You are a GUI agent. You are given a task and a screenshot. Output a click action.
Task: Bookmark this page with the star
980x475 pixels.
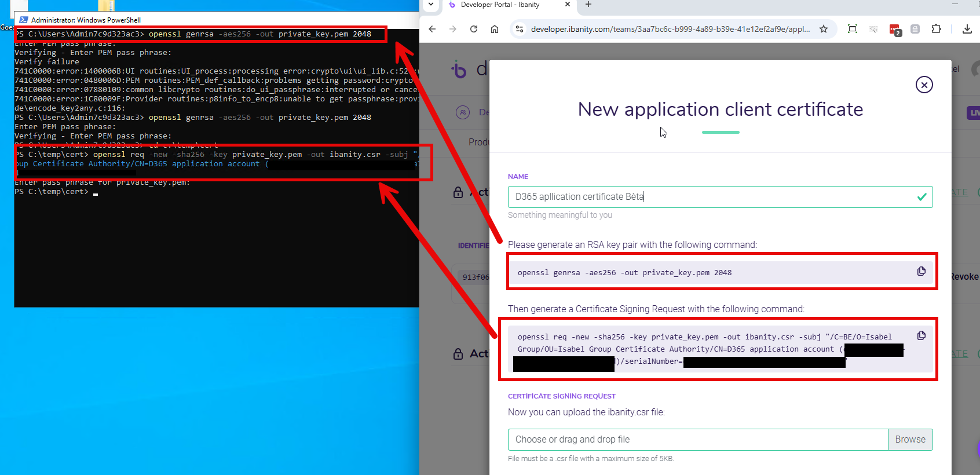click(824, 29)
